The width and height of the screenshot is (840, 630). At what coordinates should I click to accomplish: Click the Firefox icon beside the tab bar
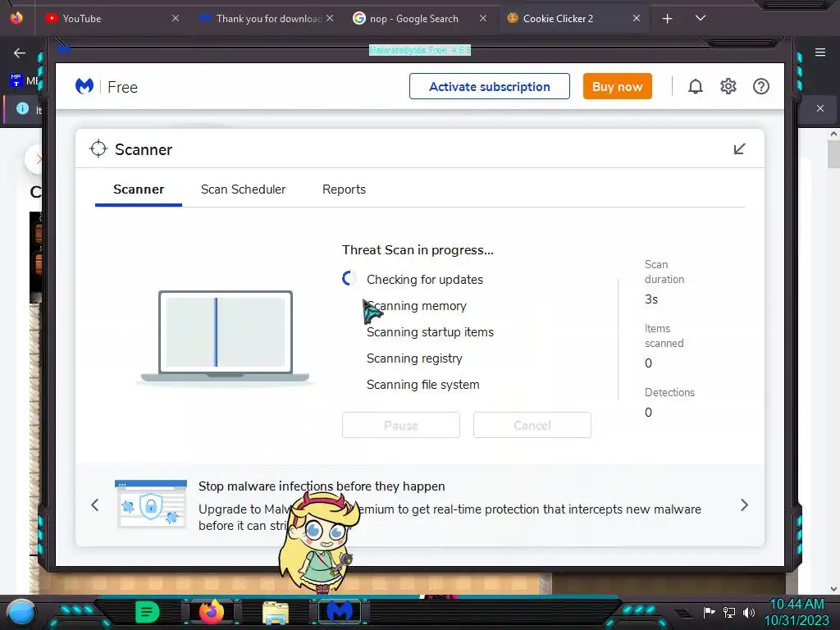16,18
